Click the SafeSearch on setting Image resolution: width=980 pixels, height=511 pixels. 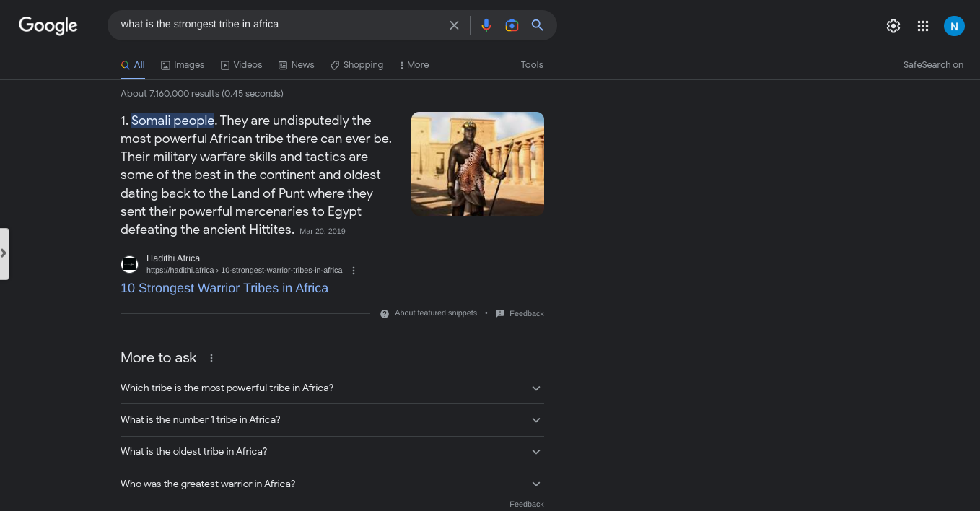coord(933,65)
